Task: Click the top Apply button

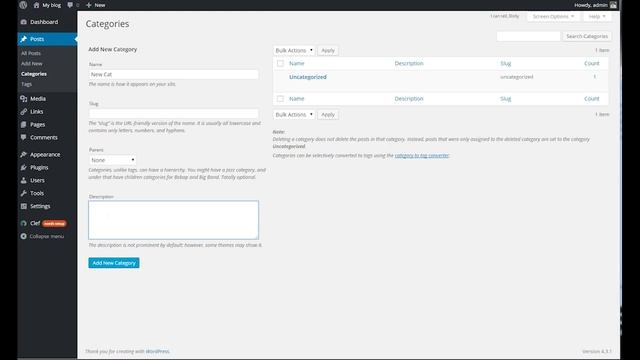Action: (x=328, y=51)
